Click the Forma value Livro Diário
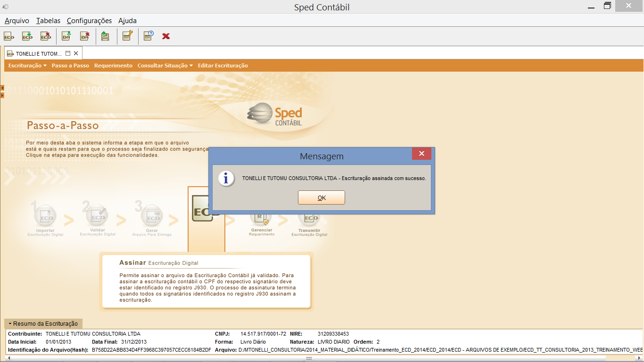This screenshot has height=362, width=644. [253, 342]
